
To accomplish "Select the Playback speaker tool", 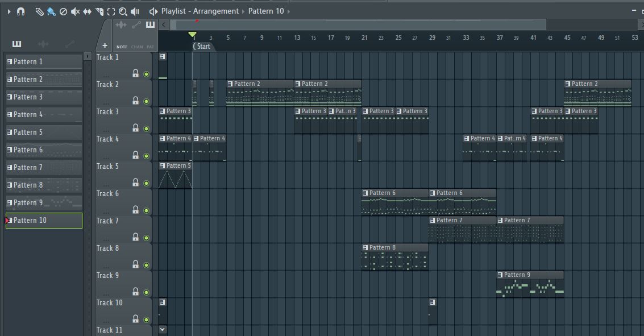I will [x=135, y=12].
